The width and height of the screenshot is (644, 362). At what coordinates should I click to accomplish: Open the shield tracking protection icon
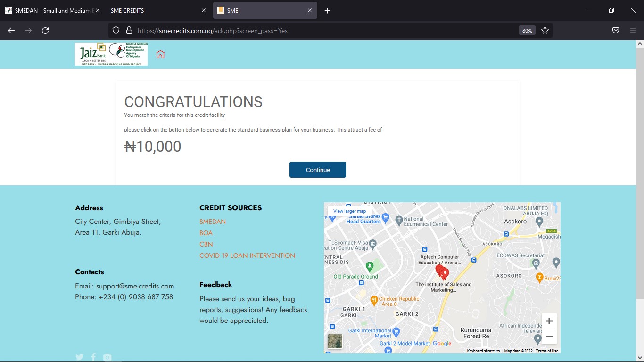116,31
